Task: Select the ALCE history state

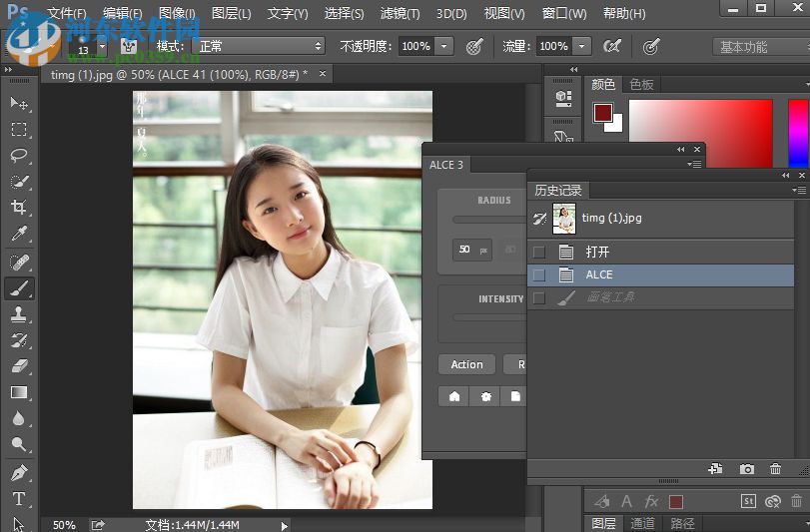Action: tap(661, 275)
